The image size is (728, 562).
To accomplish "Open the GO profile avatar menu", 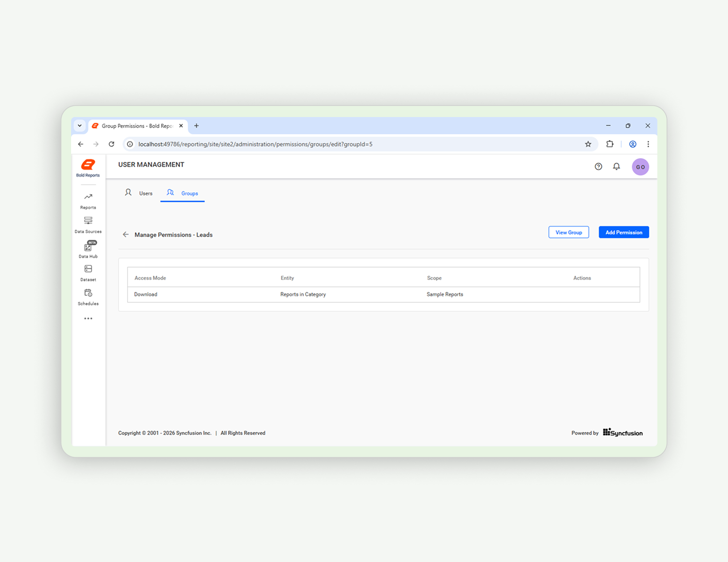I will pyautogui.click(x=640, y=166).
